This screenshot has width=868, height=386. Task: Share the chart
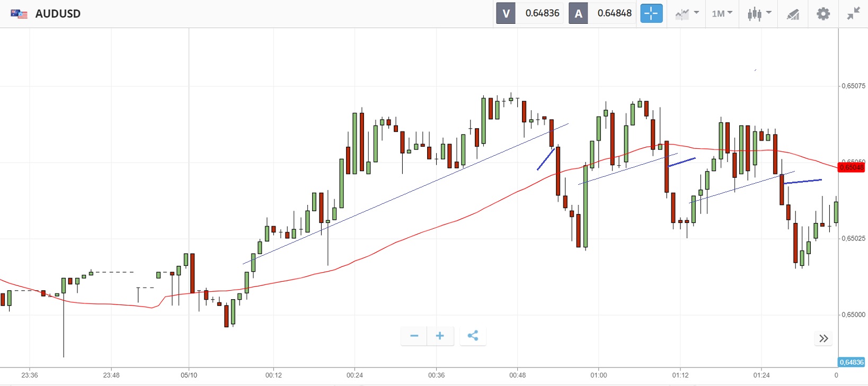click(473, 336)
